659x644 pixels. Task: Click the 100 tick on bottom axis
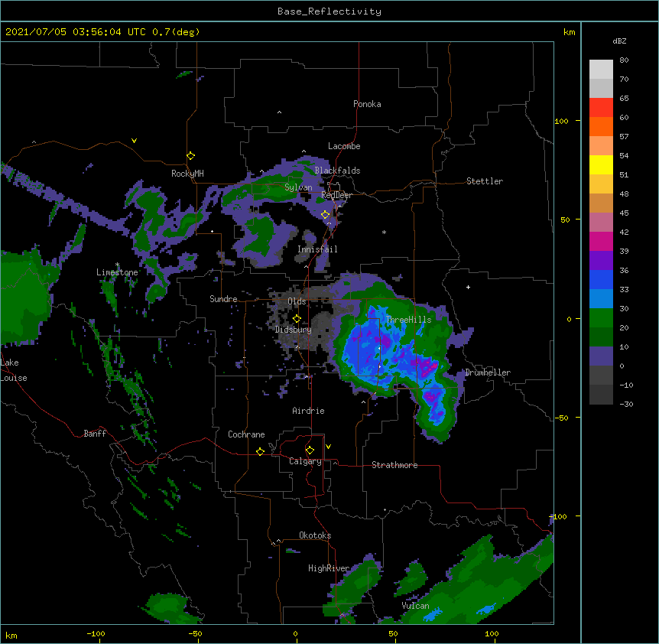click(492, 633)
